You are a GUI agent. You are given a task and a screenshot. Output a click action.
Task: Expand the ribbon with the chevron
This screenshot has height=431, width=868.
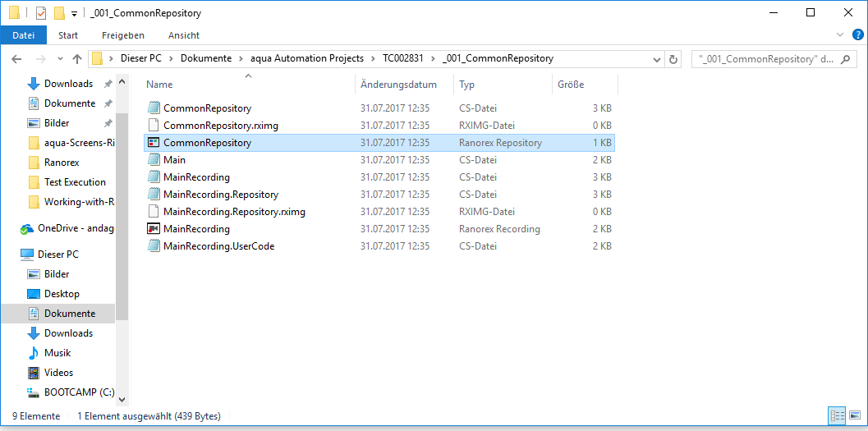click(838, 35)
